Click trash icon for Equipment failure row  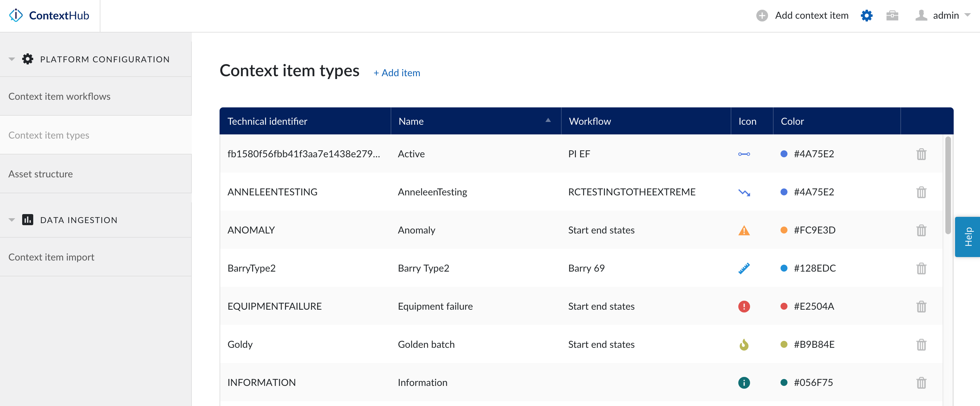(x=921, y=306)
